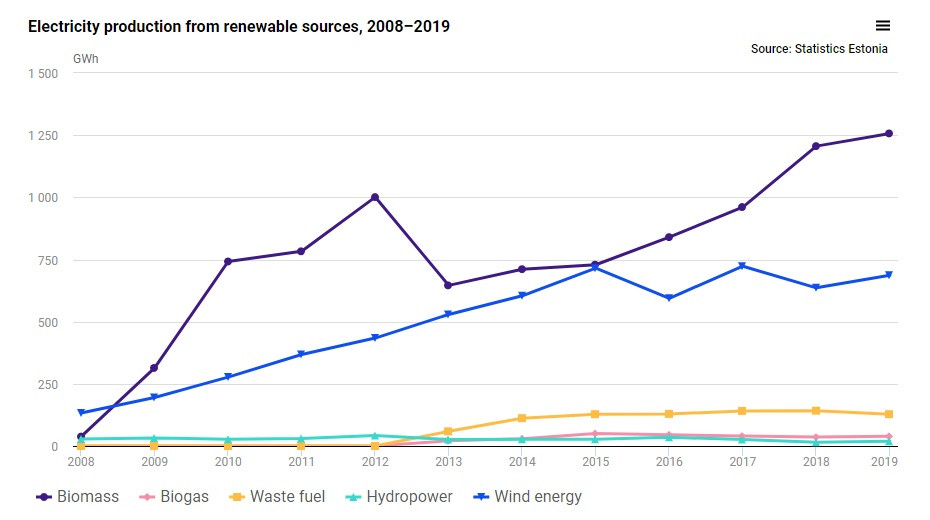This screenshot has height=520, width=930.
Task: Select Biomass 2019 data point
Action: point(888,134)
